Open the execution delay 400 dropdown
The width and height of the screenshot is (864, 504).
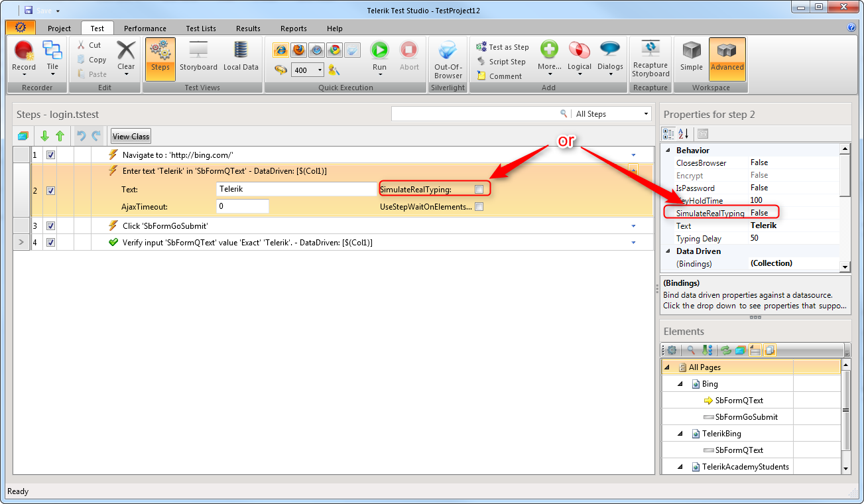[x=320, y=70]
